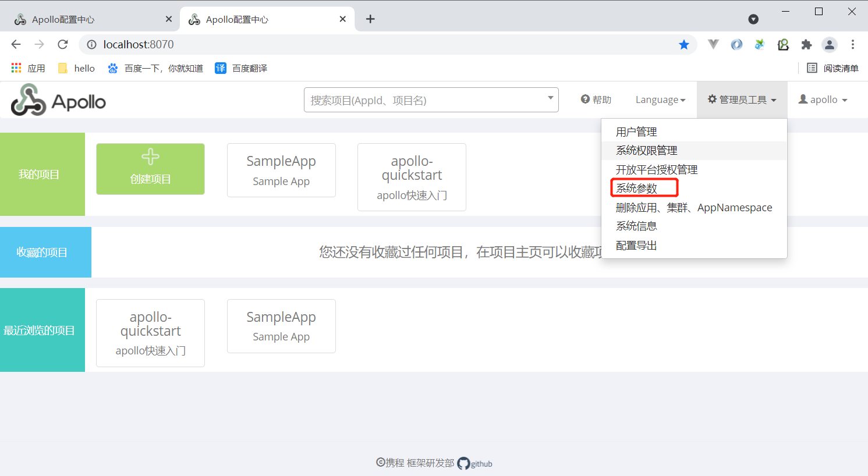Click the ©携程 框架研发部 footer text
Viewport: 868px width, 476px height.
415,463
